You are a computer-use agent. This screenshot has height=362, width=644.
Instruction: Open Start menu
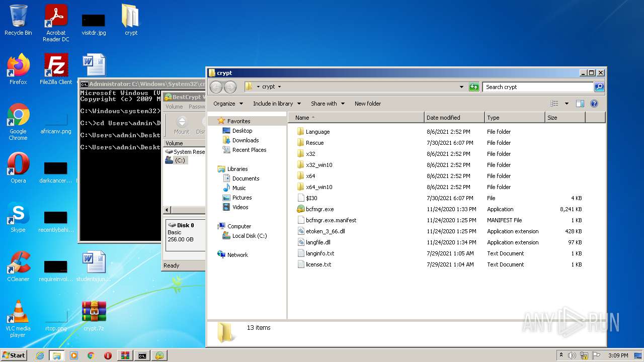point(14,355)
